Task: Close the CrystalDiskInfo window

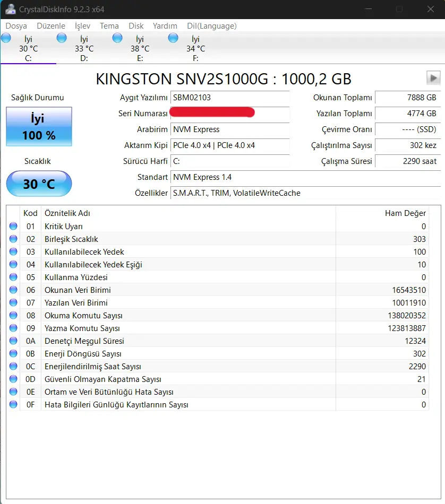Action: coord(431,10)
